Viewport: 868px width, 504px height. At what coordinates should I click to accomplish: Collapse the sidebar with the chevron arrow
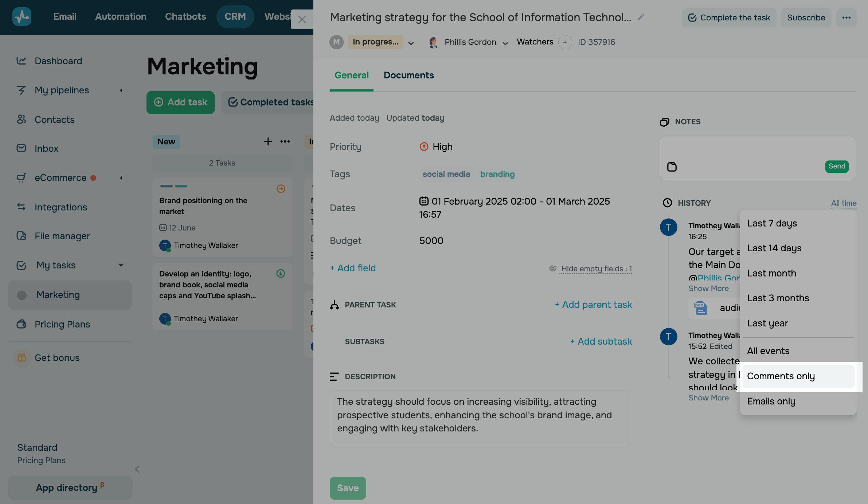(x=137, y=469)
